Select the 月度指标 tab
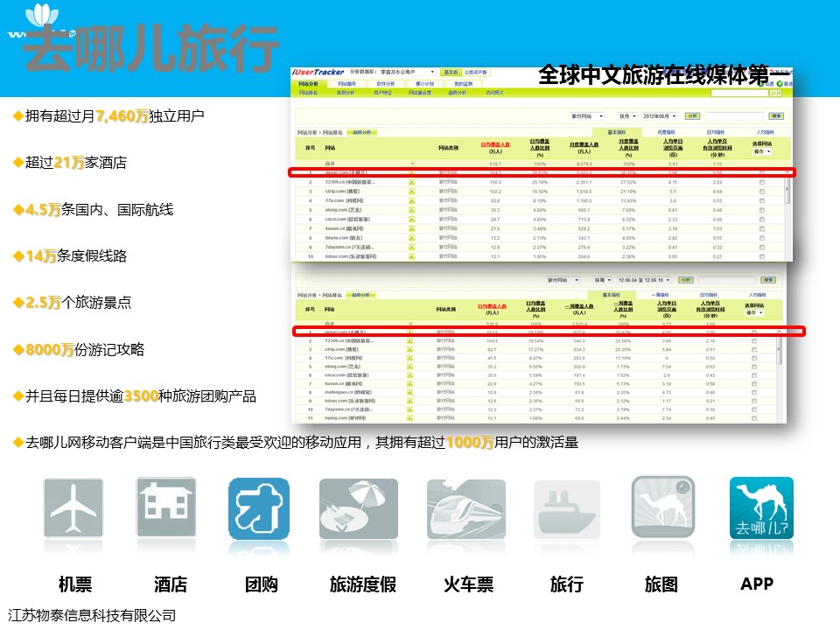This screenshot has width=840, height=630. coord(667,132)
